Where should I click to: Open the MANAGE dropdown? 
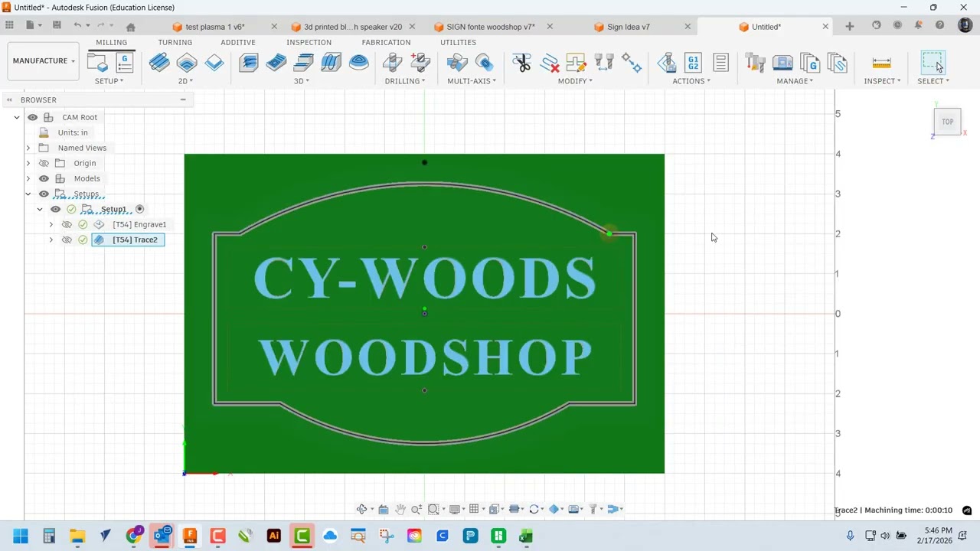click(795, 81)
